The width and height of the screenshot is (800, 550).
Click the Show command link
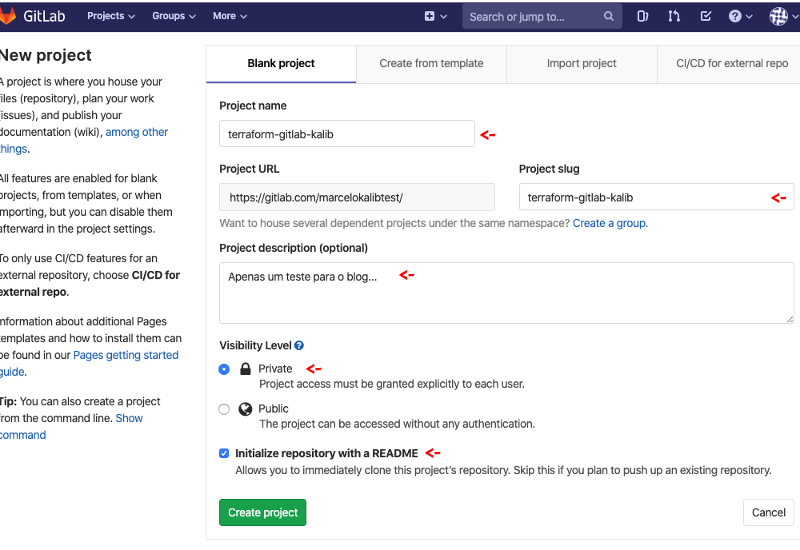(129, 418)
